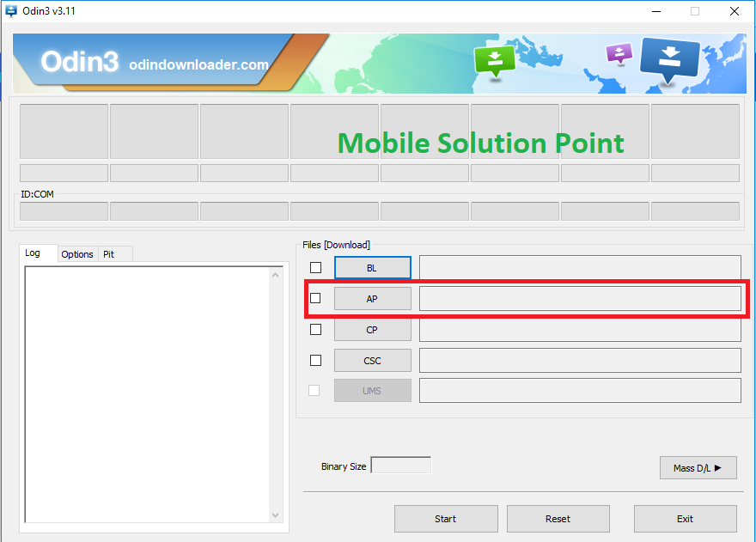
Task: Close the Odin3 window
Action: (x=735, y=11)
